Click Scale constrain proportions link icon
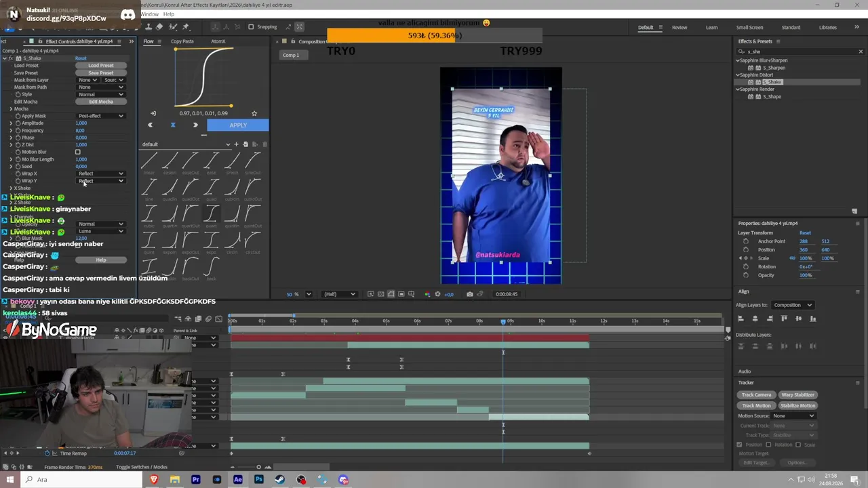868x488 pixels. (792, 258)
